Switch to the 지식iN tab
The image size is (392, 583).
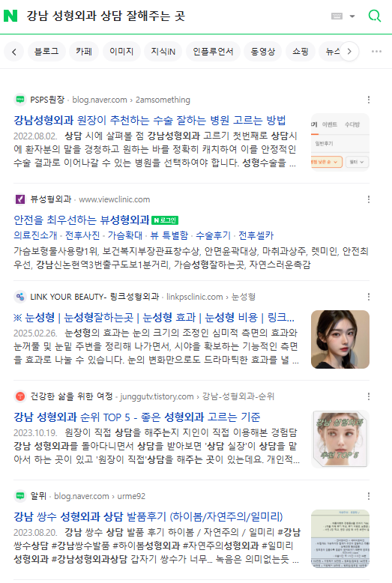coord(163,51)
